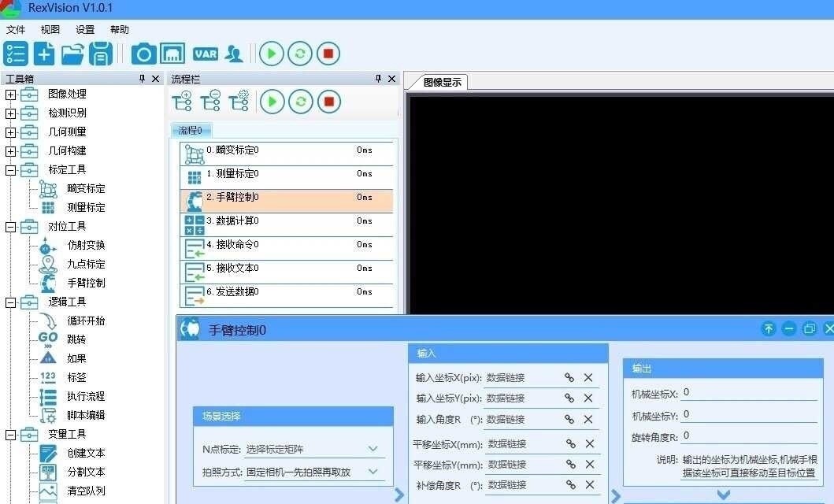The width and height of the screenshot is (834, 504).
Task: Select the 清空队列 tool
Action: [73, 491]
